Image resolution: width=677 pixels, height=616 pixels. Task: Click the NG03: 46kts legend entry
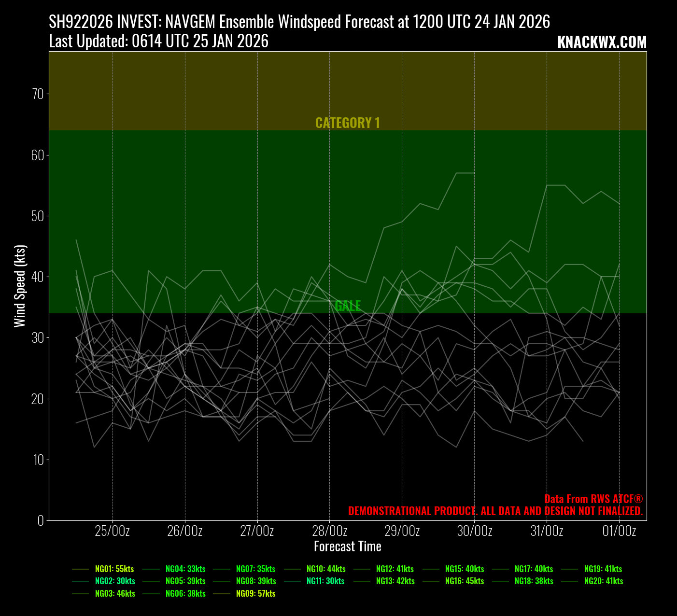115,594
